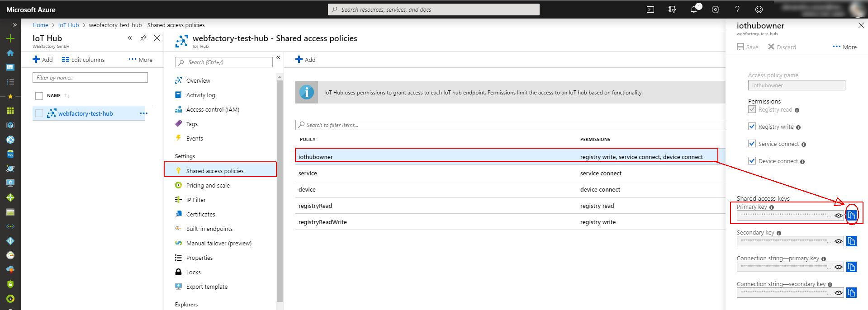Show the Primary key value
Image resolution: width=868 pixels, height=310 pixels.
click(838, 216)
